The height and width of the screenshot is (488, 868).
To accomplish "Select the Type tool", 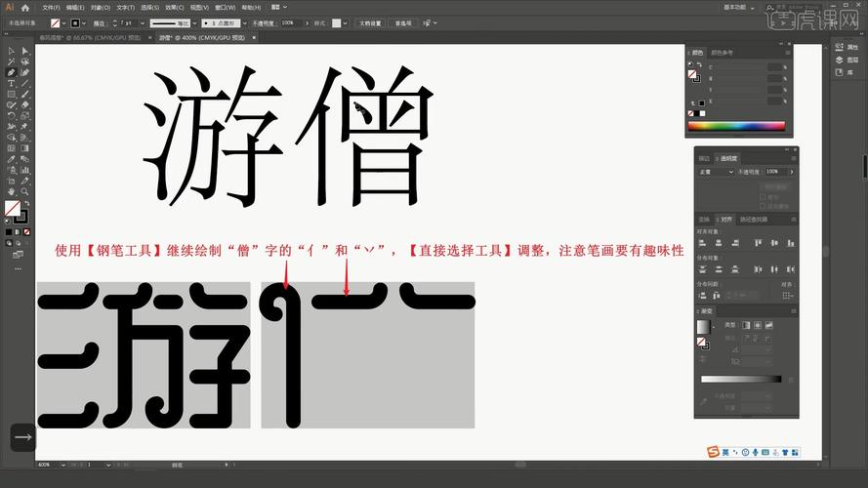I will pyautogui.click(x=11, y=83).
